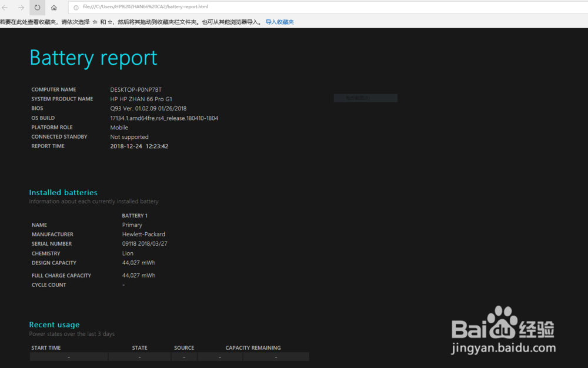Screen dimensions: 588x368
Task: Click the COMPUTER NAME label
Action: pos(54,89)
